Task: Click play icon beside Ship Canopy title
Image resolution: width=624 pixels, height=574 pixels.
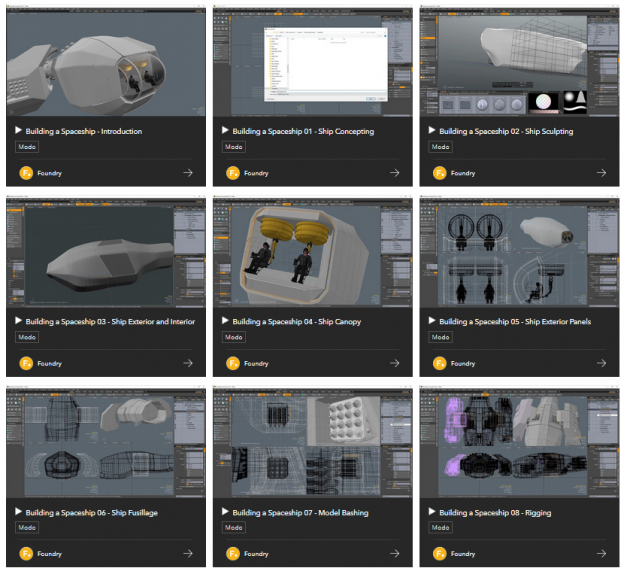Action: [225, 322]
